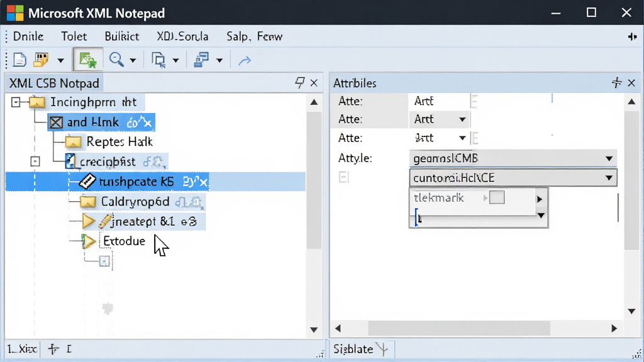
Task: Open the Bulkict menu
Action: [x=121, y=36]
